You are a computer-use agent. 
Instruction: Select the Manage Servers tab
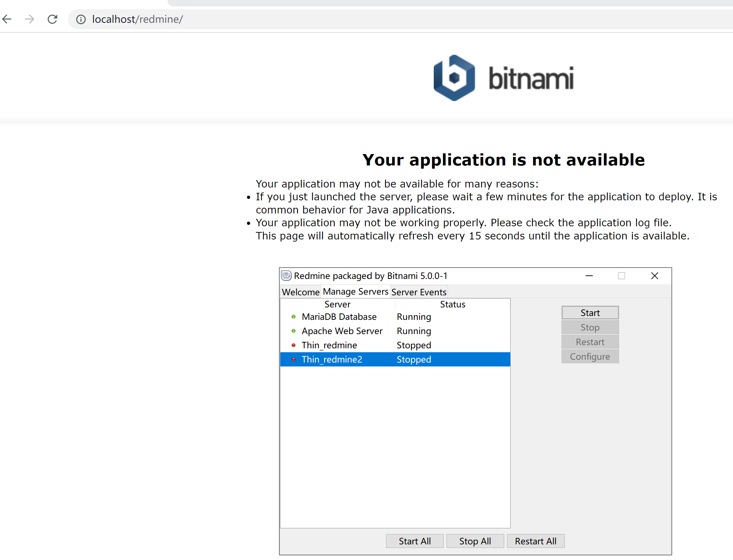355,291
